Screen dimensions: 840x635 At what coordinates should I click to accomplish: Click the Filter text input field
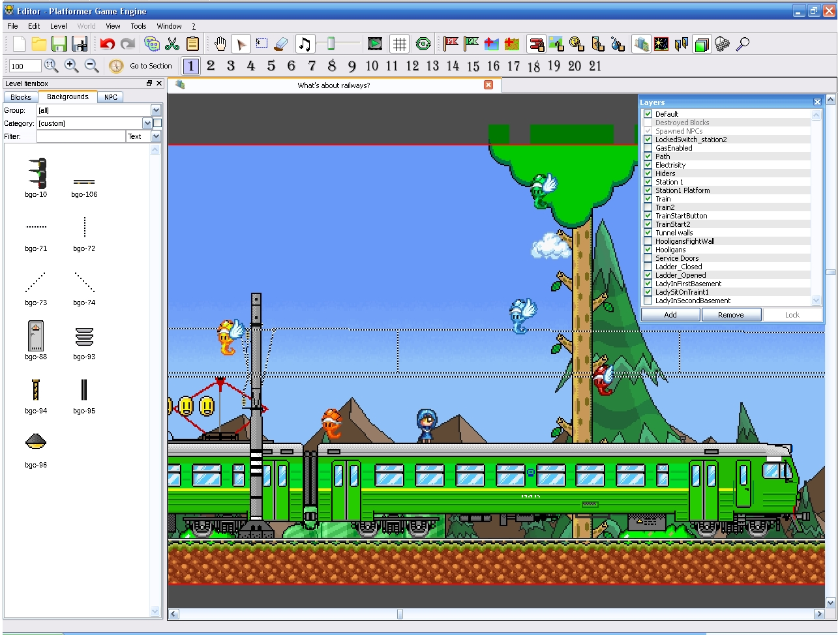point(81,136)
